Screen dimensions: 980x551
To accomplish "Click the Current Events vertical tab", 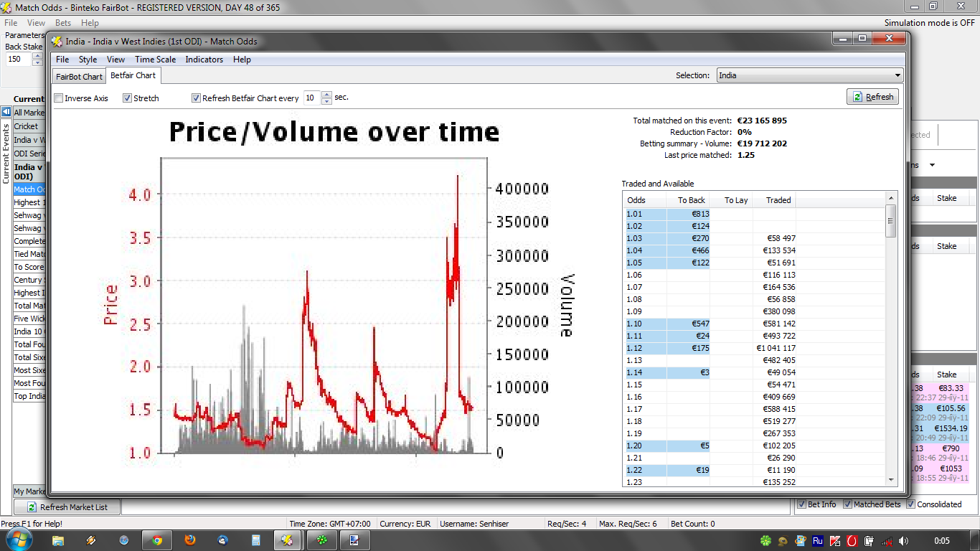I will pos(6,153).
